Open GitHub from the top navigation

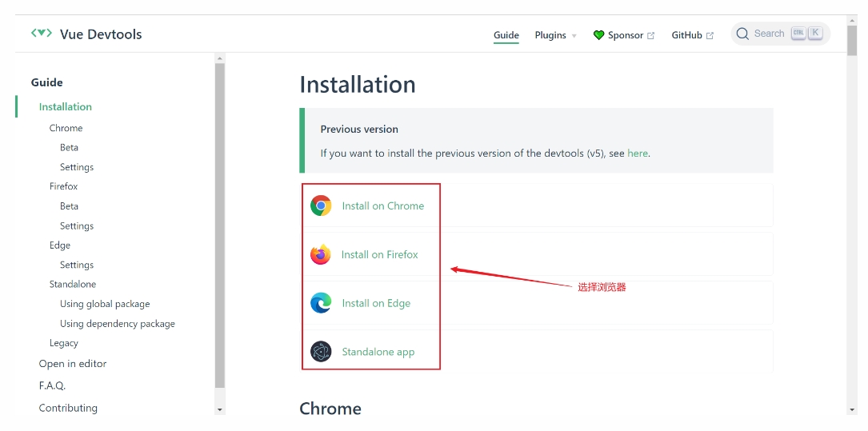tap(686, 35)
